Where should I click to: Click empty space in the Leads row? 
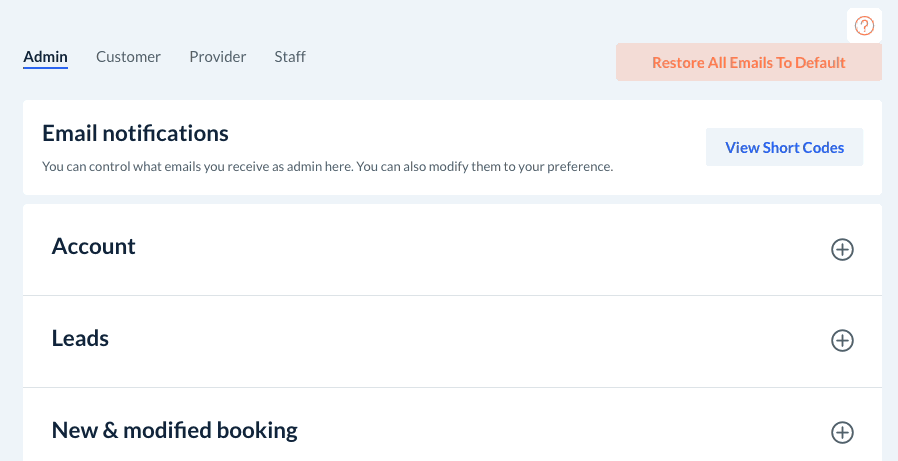point(480,341)
